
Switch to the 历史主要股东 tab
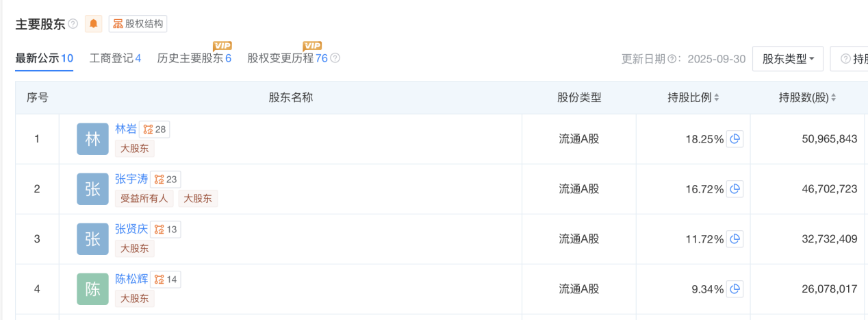[x=194, y=58]
